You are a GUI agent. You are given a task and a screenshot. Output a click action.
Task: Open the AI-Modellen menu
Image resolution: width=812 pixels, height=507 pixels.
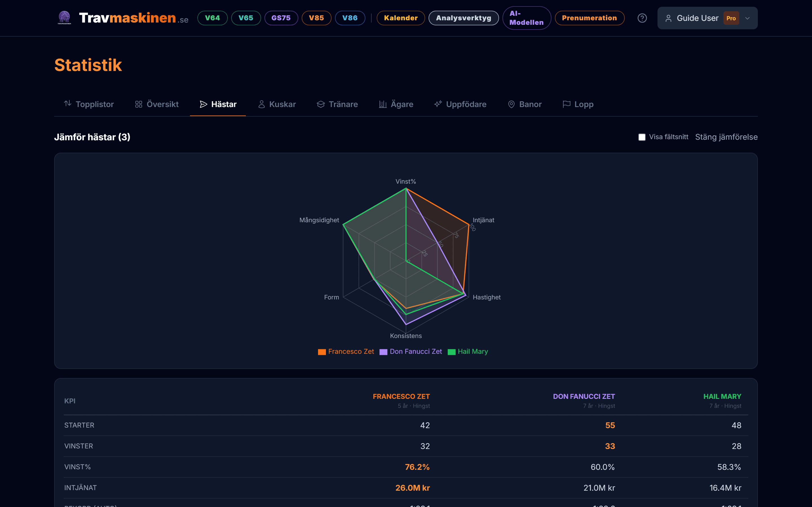526,18
